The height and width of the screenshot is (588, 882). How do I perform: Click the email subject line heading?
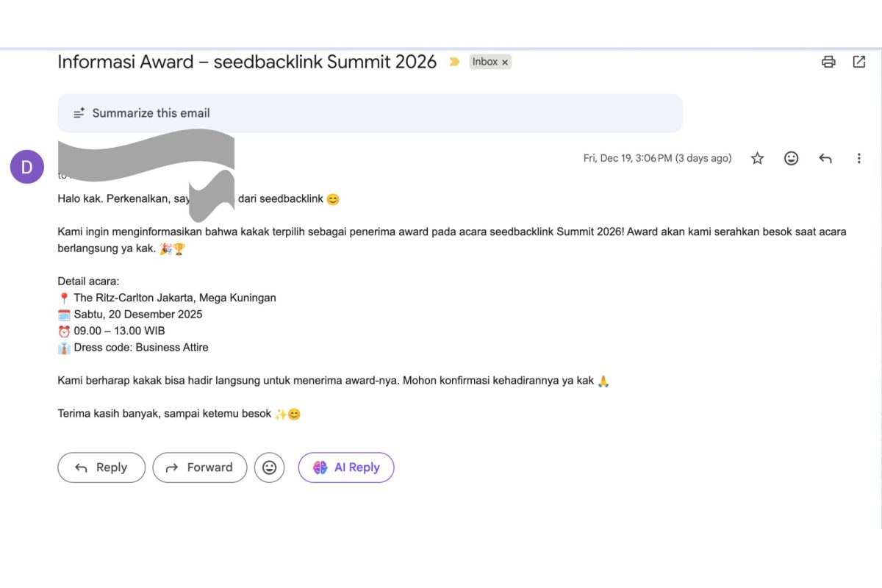point(247,62)
